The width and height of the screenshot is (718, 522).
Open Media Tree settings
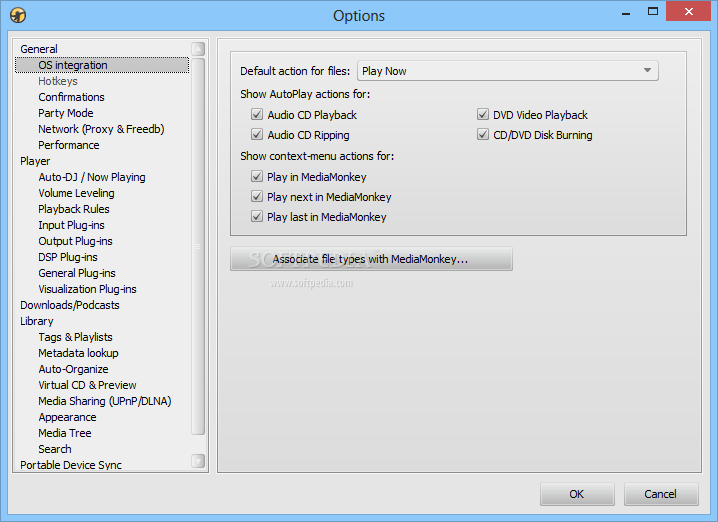point(65,433)
